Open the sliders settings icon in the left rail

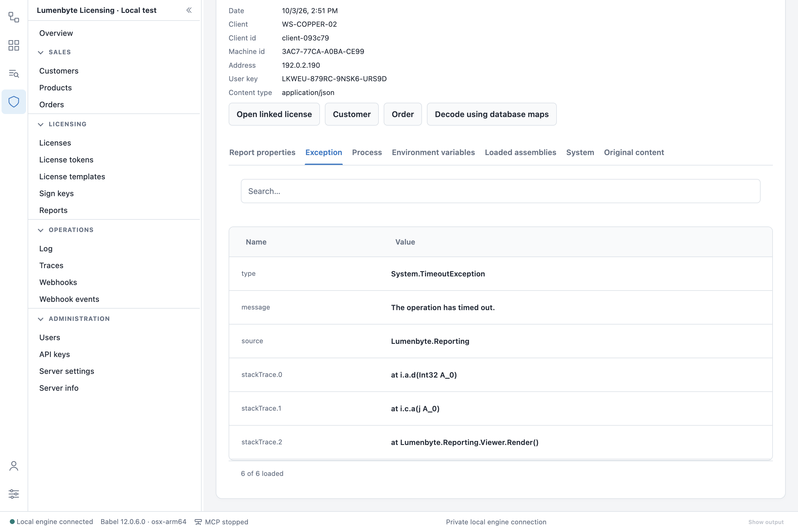[x=13, y=494]
